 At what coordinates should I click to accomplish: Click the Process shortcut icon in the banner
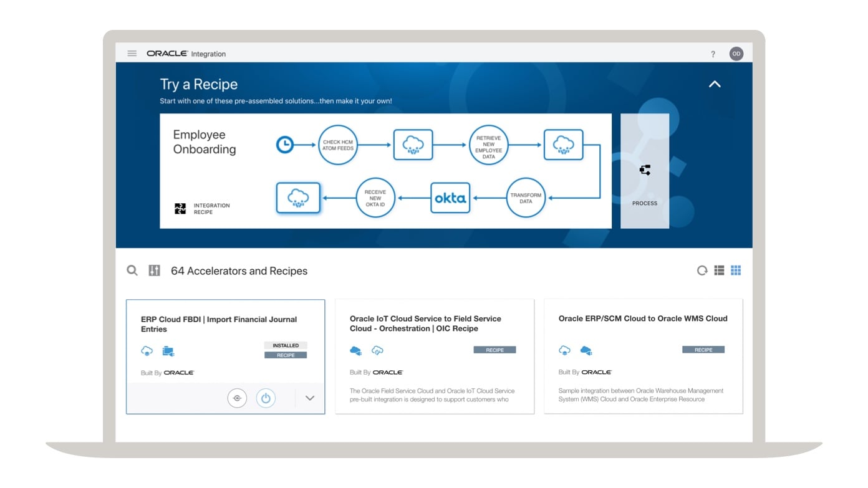[644, 170]
